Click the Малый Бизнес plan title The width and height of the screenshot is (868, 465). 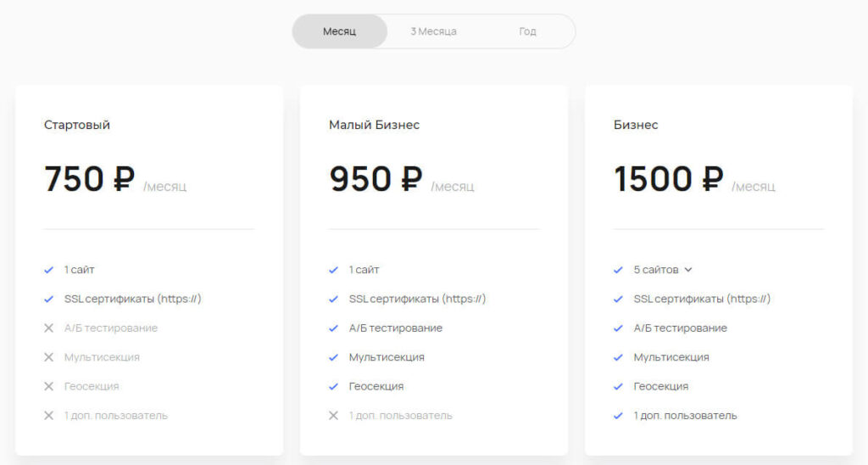pyautogui.click(x=374, y=125)
